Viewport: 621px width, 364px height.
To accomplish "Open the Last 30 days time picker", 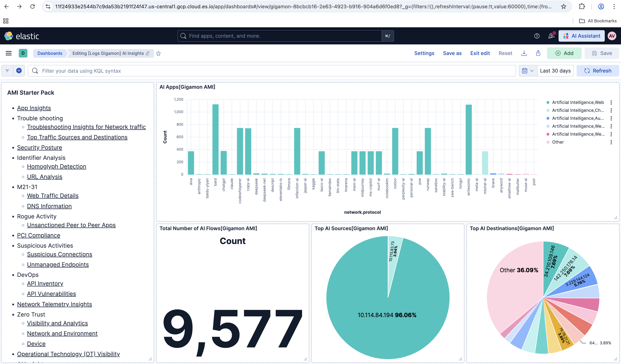I will 555,71.
